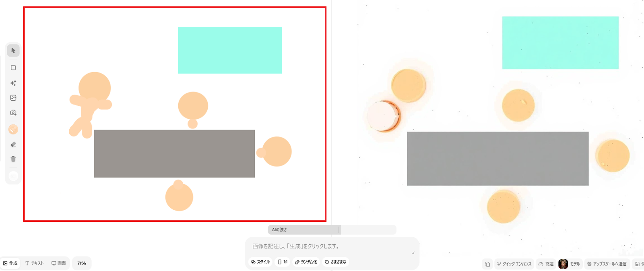Activate the orange brush tool
The height and width of the screenshot is (271, 644).
13,129
